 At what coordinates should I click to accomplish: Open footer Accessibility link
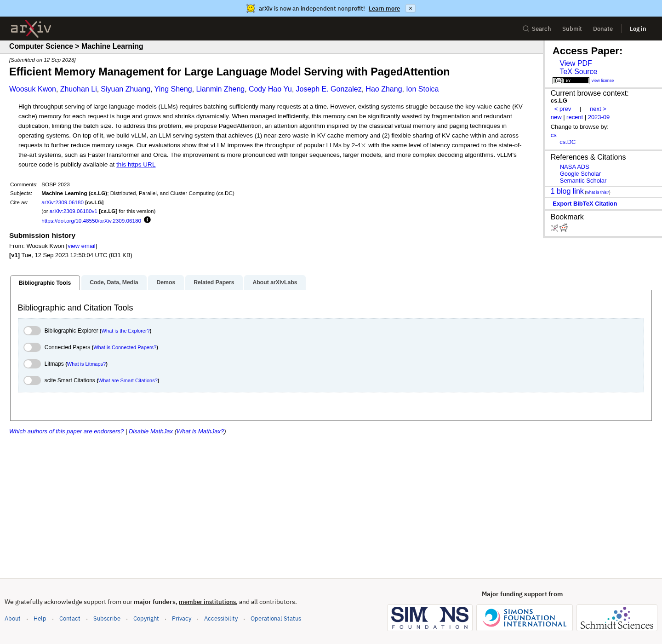221,619
